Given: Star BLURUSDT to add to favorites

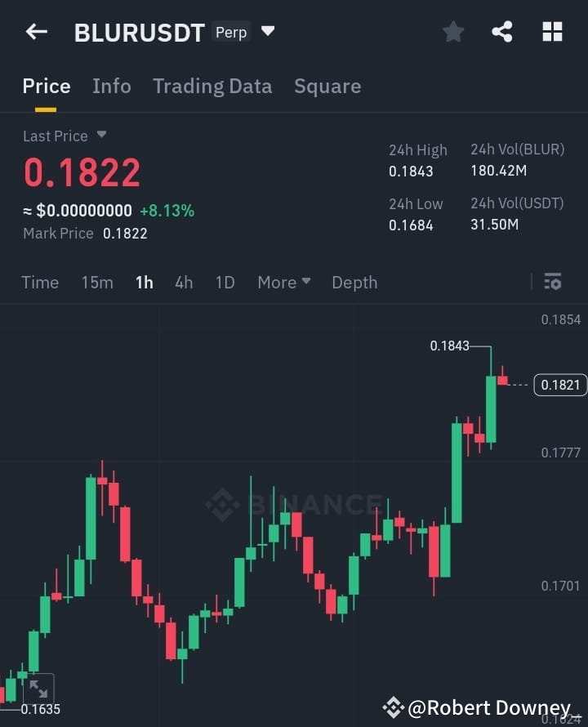Looking at the screenshot, I should (453, 31).
